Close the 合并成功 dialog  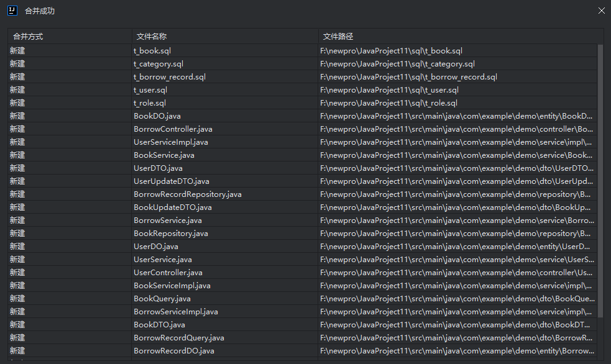click(x=601, y=11)
